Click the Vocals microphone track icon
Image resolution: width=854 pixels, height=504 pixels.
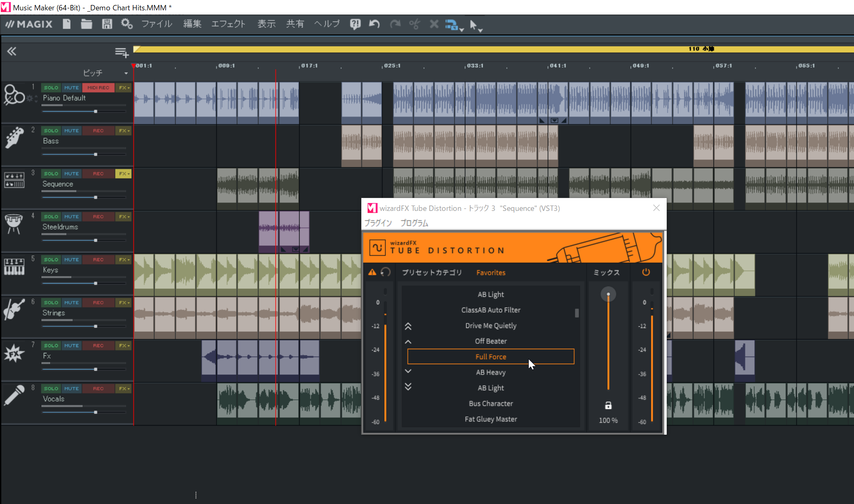(14, 395)
